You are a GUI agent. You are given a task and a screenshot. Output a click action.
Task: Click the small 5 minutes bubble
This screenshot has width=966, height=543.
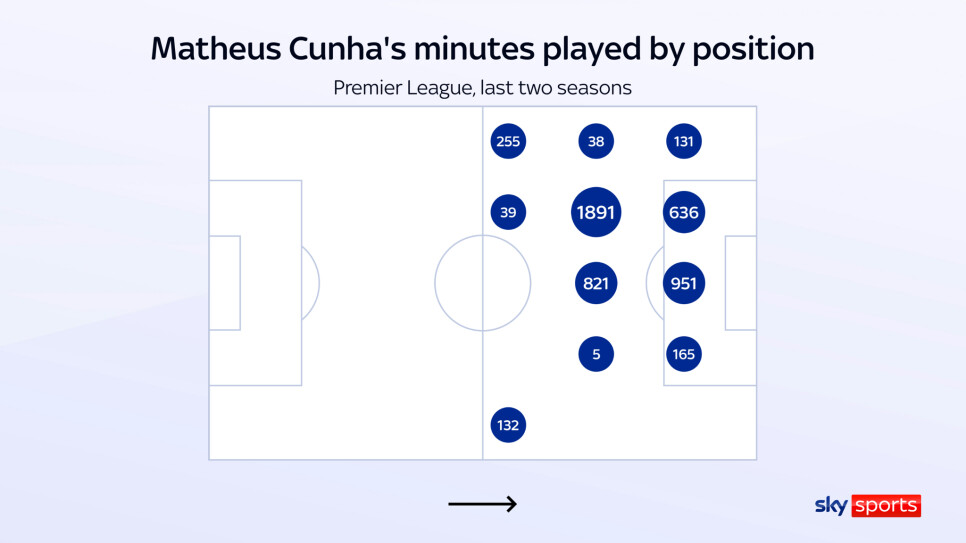tap(596, 354)
